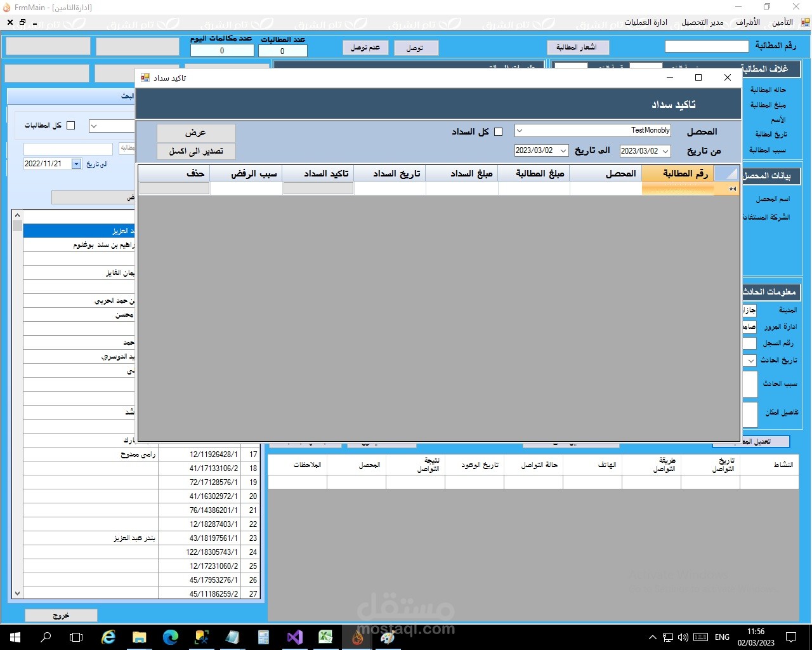The width and height of the screenshot is (812, 650).
Task: Toggle the كل المطالبات checkbox
Action: (x=70, y=126)
